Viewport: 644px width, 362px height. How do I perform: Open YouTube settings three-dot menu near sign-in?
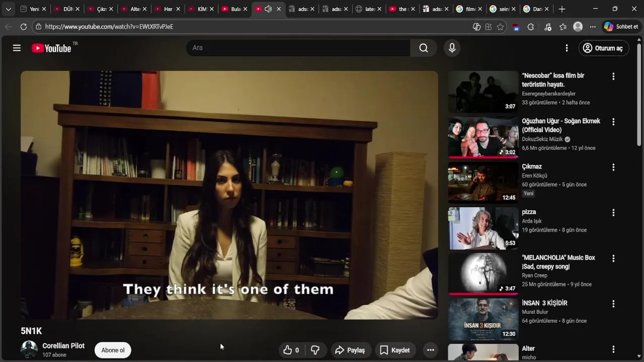click(x=567, y=48)
